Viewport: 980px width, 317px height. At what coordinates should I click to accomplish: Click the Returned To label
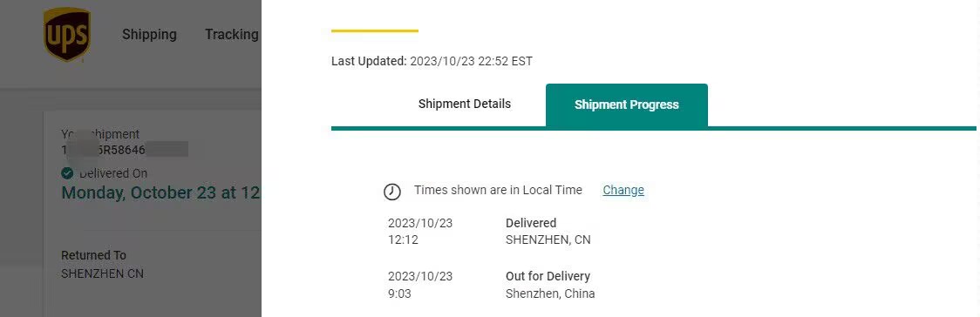(x=94, y=255)
